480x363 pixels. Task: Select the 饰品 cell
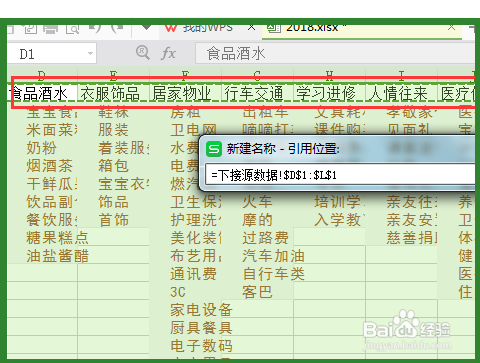click(113, 202)
